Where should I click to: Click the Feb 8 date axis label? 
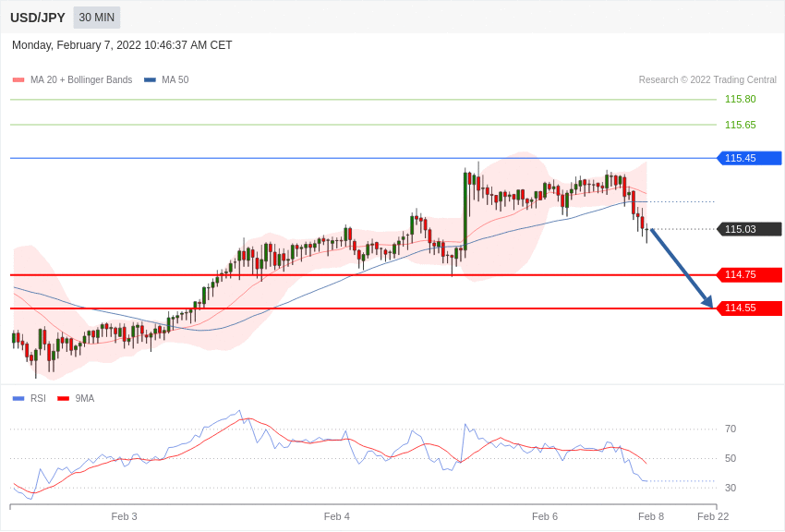click(651, 516)
